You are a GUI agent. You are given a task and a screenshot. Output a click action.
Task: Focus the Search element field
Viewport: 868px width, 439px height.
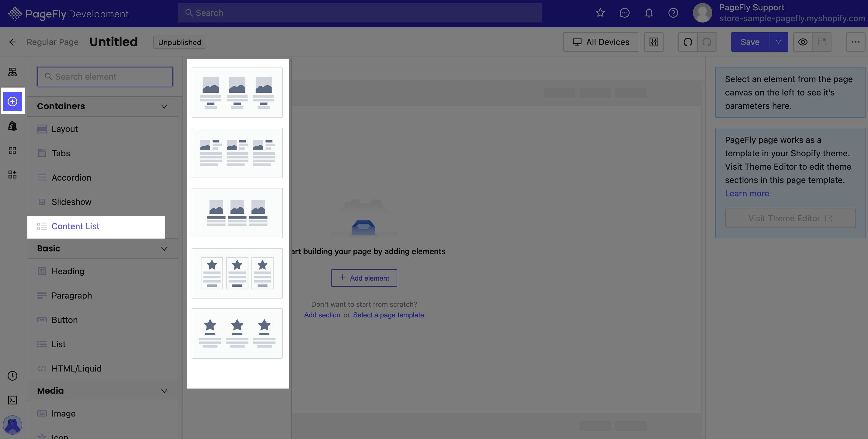coord(105,77)
